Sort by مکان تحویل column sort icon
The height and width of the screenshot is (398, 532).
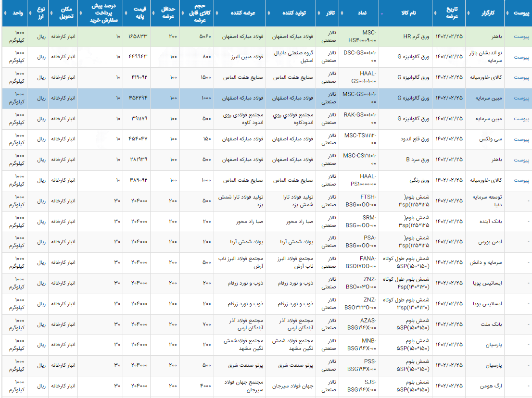pos(51,13)
